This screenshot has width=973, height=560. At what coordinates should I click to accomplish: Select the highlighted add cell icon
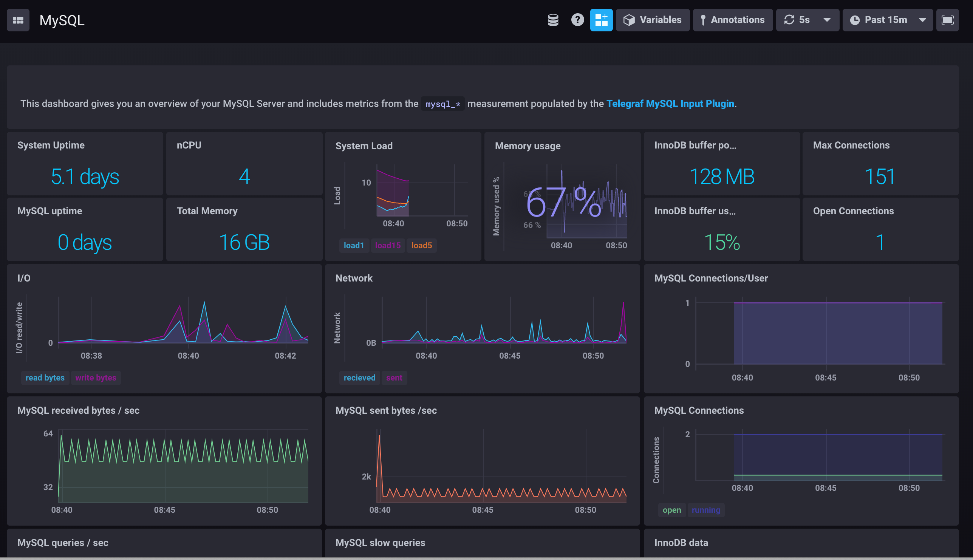point(602,20)
